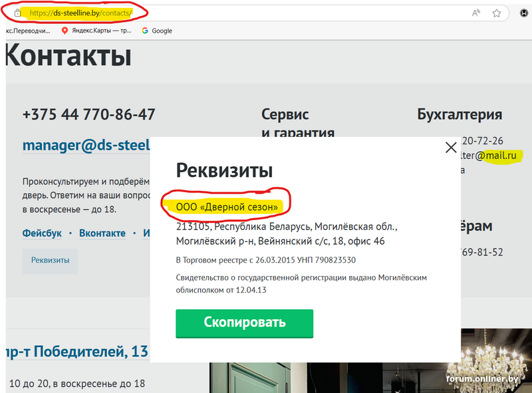Image resolution: width=532 pixels, height=393 pixels.
Task: Click the lock icon in address bar
Action: click(18, 13)
